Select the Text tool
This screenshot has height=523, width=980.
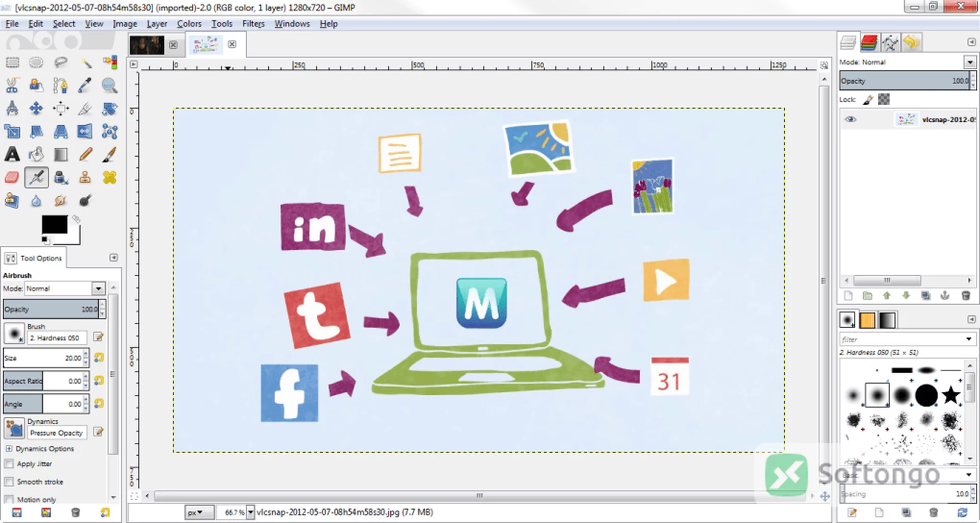point(12,154)
